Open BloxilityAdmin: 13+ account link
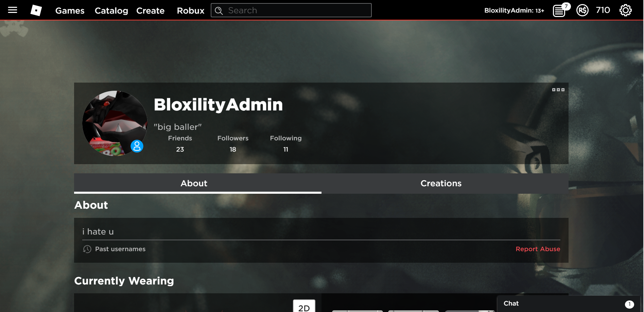644x312 pixels. 514,11
